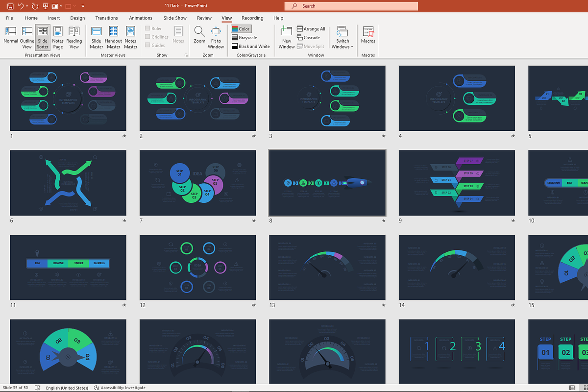Click animation star icon under slide 12
Viewport: 588px width, 392px height.
pyautogui.click(x=254, y=305)
